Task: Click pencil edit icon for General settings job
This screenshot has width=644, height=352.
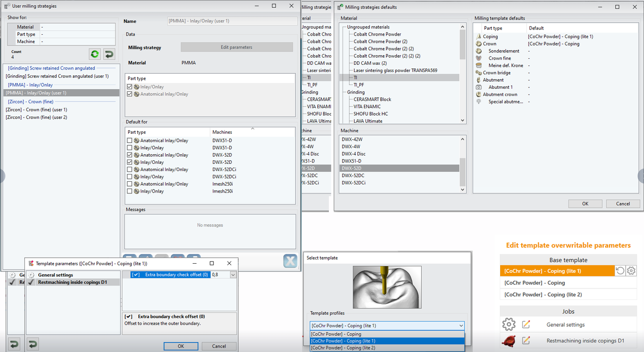Action: (526, 325)
